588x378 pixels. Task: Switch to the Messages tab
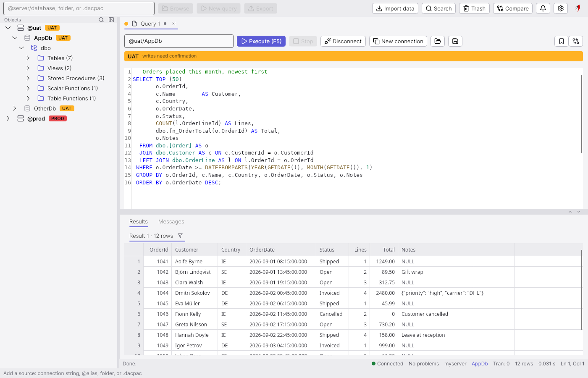coord(171,221)
